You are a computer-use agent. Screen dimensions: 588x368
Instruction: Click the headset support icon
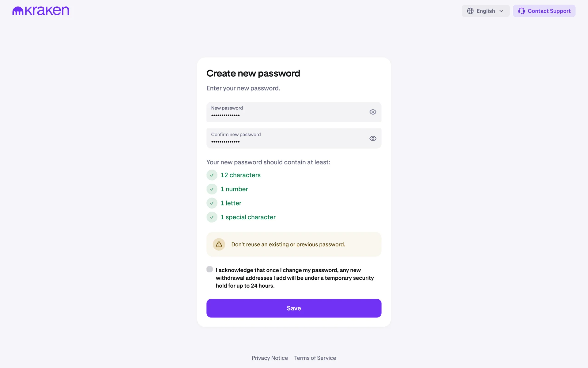pyautogui.click(x=521, y=11)
